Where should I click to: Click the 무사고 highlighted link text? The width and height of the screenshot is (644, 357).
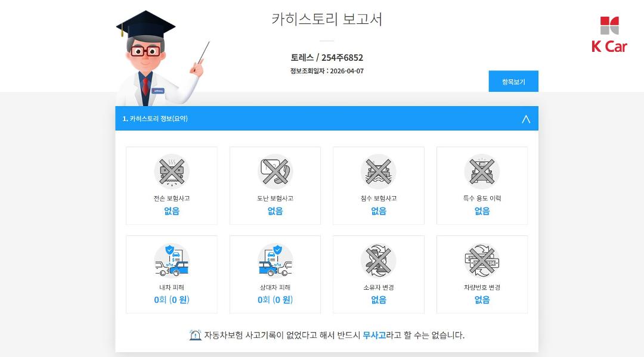click(374, 336)
